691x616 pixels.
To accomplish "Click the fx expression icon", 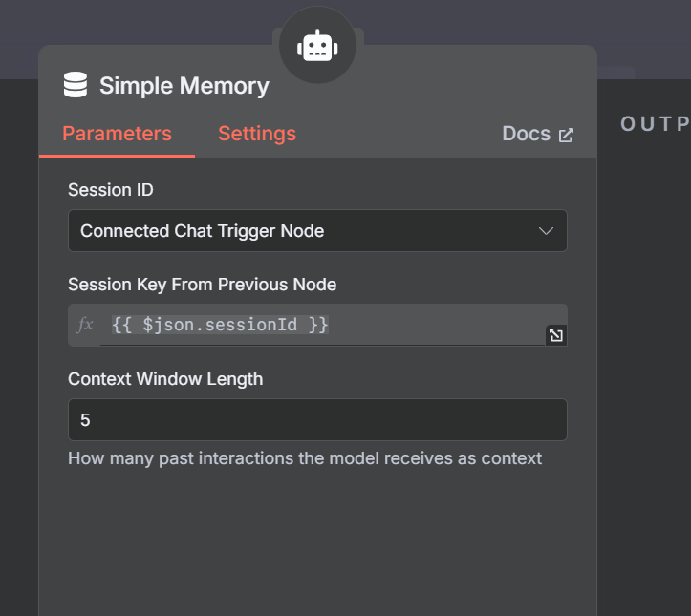I will [x=85, y=325].
